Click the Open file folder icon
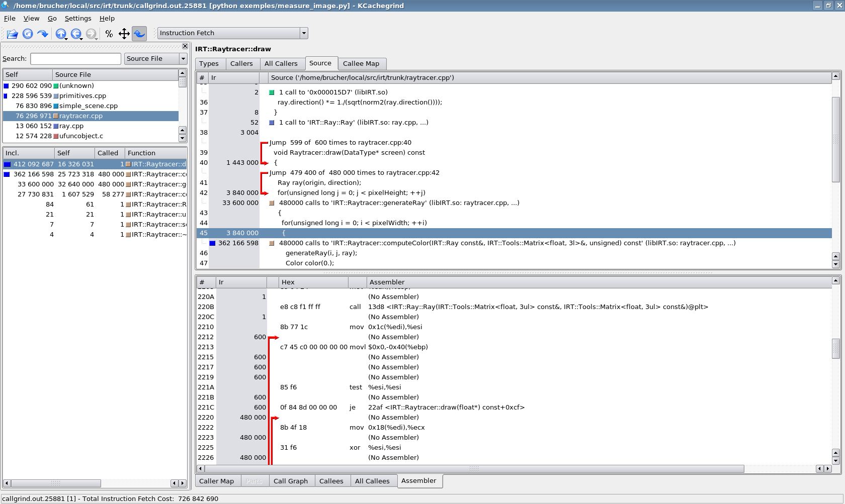 pos(12,34)
